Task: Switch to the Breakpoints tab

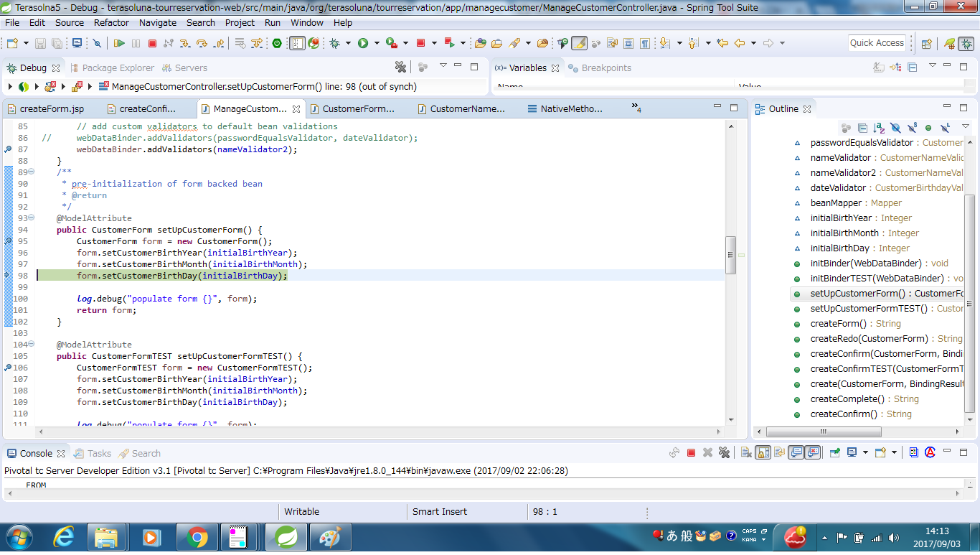Action: coord(600,67)
